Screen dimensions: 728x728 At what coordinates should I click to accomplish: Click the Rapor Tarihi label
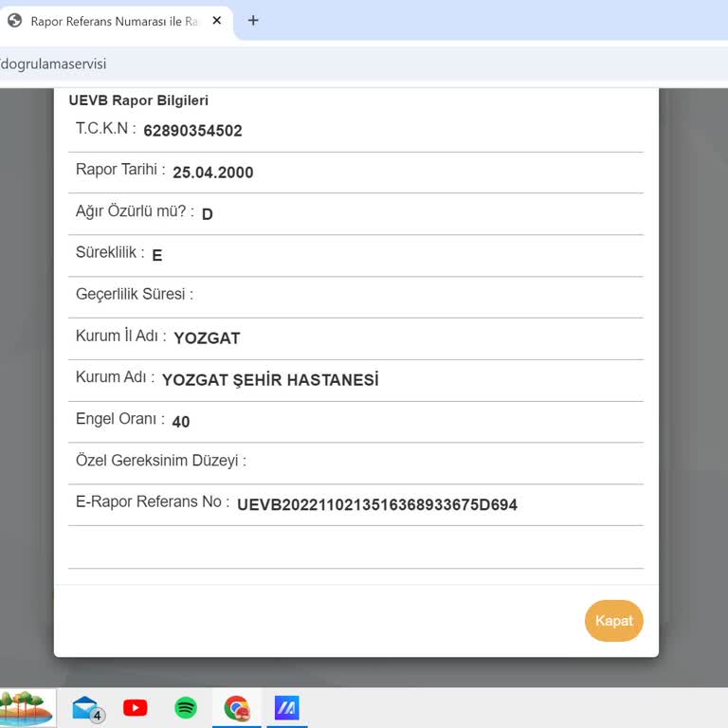[x=120, y=169]
